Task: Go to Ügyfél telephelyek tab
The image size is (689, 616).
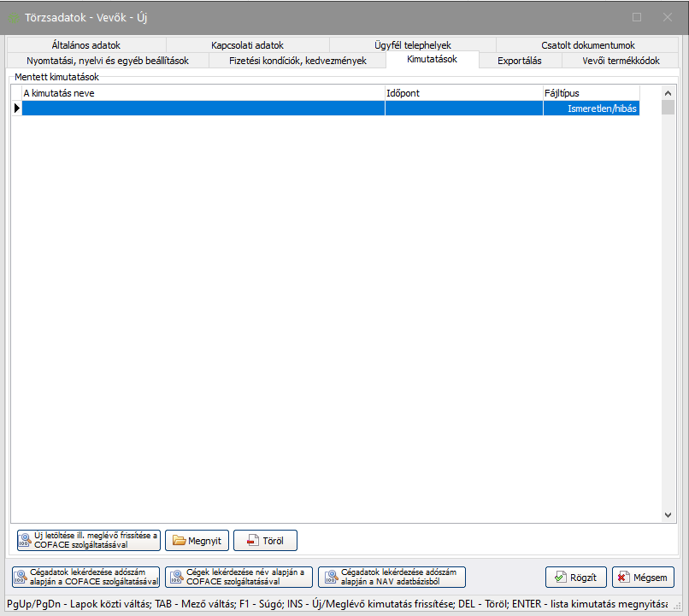Action: [x=412, y=45]
